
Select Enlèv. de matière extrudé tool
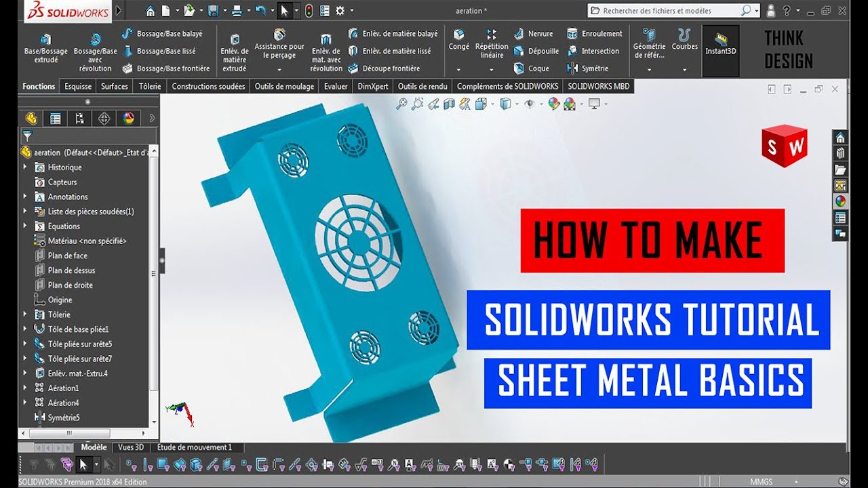point(235,53)
